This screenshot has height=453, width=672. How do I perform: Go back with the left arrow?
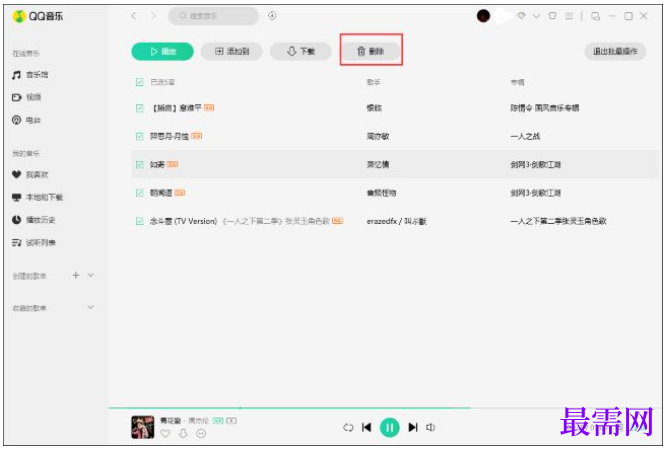pyautogui.click(x=134, y=16)
